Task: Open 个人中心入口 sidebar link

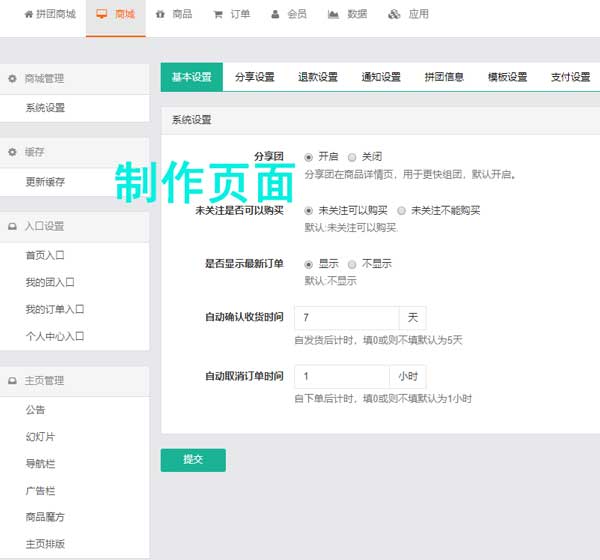Action: coord(55,336)
